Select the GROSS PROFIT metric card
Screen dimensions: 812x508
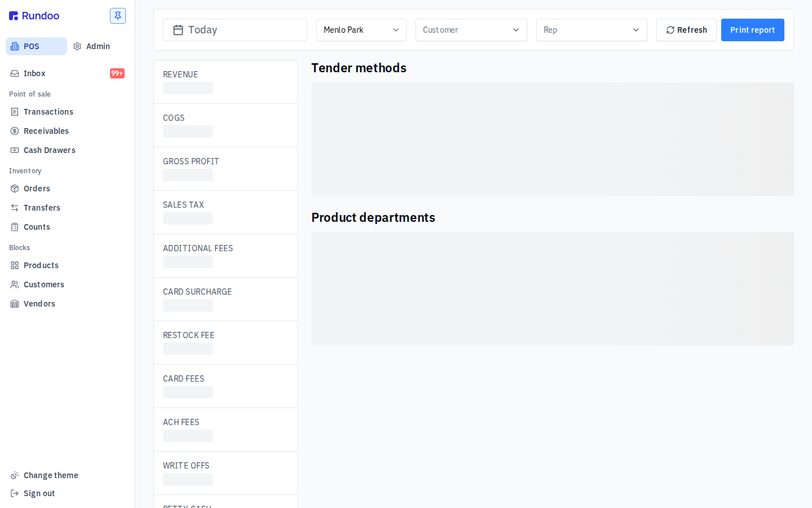point(226,169)
